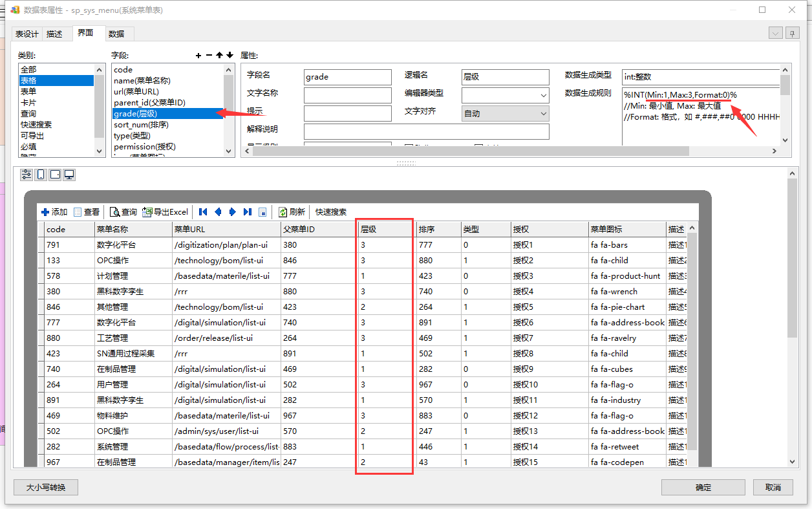Go to previous record arrow icon

click(218, 212)
